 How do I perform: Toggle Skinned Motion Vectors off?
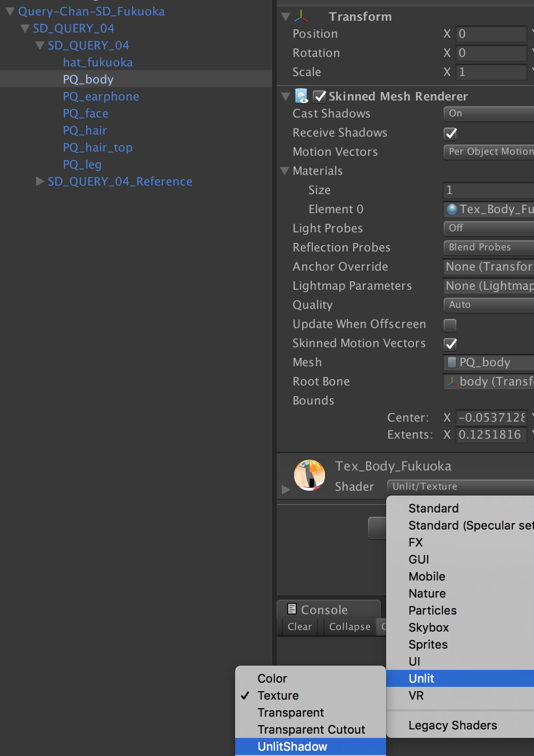coord(450,343)
